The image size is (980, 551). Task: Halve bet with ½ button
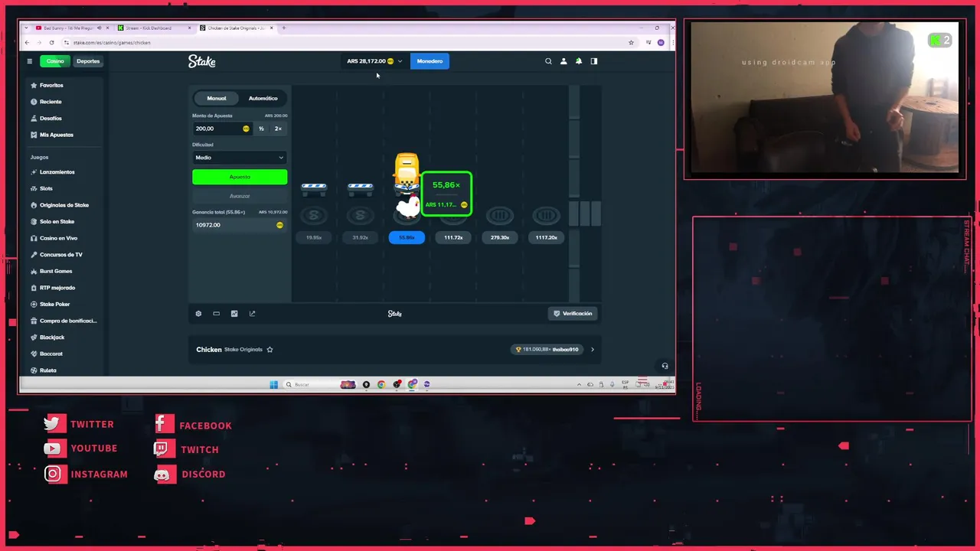coord(261,129)
